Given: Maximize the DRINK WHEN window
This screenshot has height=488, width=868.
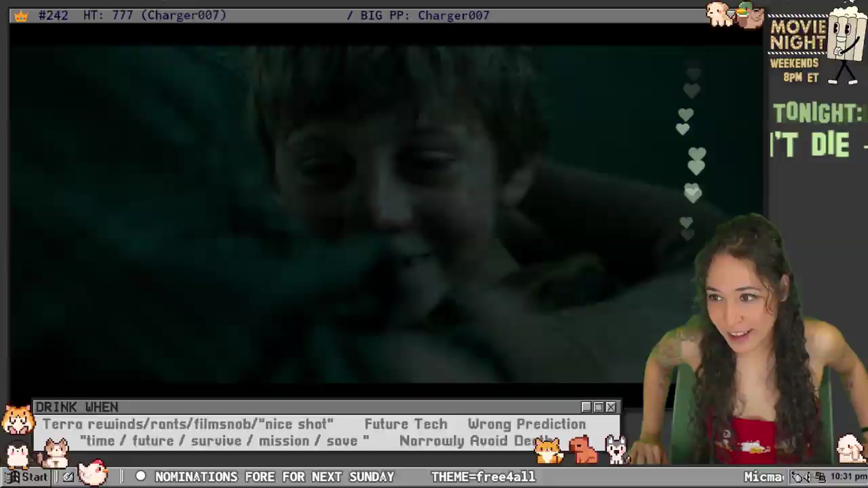Looking at the screenshot, I should [599, 407].
